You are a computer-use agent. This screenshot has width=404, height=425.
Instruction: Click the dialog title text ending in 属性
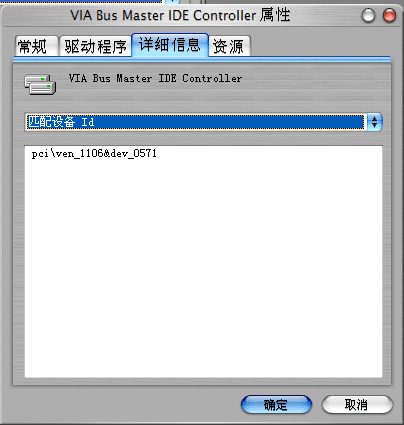coord(180,15)
